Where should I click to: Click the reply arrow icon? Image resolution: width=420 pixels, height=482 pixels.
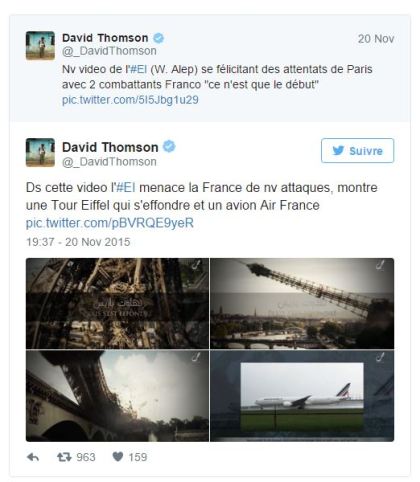(33, 457)
